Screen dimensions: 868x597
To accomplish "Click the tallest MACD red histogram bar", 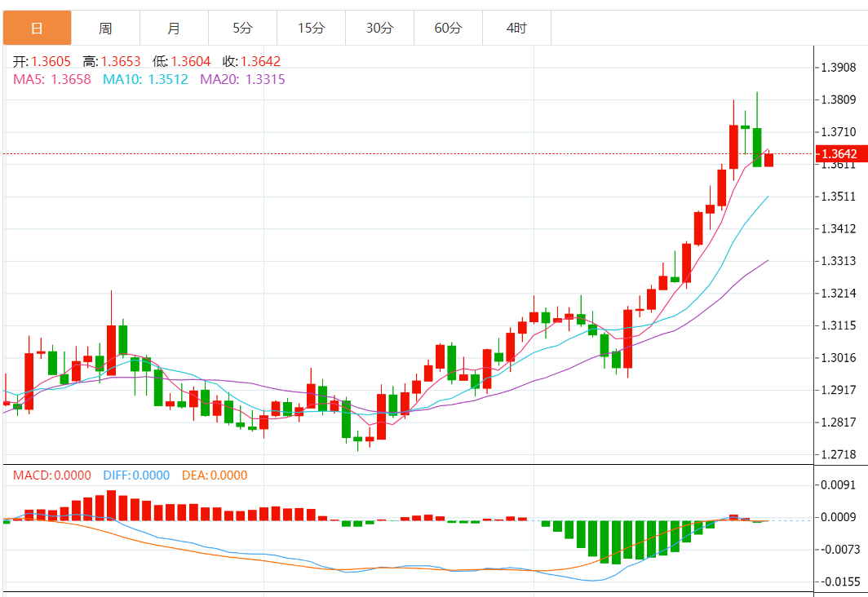I will pyautogui.click(x=111, y=505).
